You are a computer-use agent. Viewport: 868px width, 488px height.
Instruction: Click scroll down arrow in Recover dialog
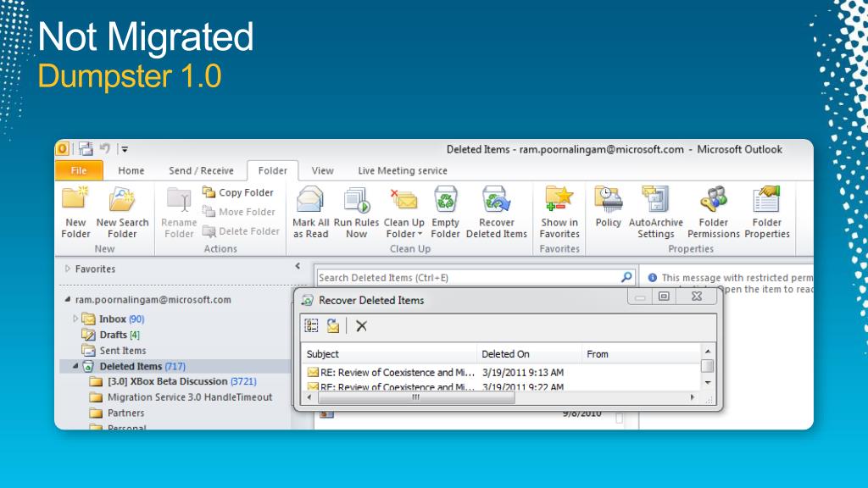[x=708, y=383]
